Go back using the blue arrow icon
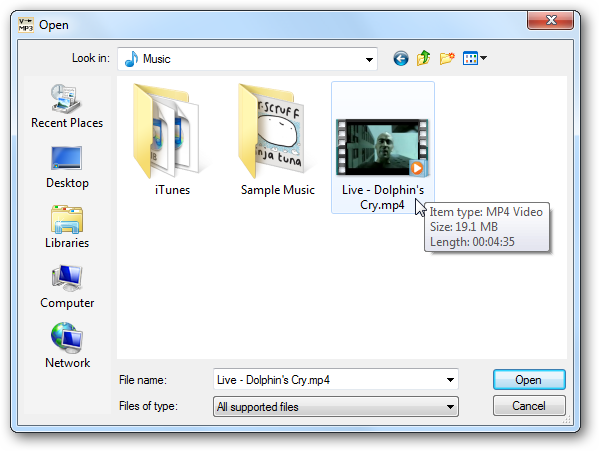Image resolution: width=599 pixels, height=451 pixels. pos(401,58)
